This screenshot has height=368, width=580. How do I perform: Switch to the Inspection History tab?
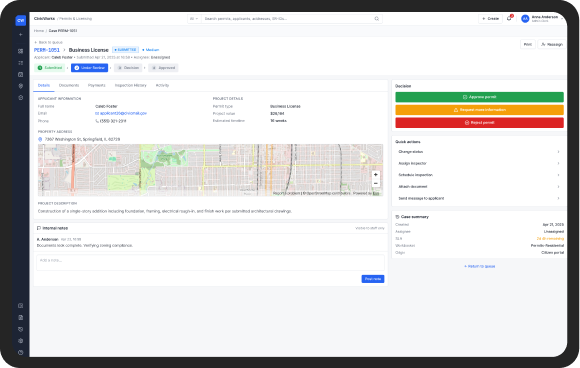coord(131,85)
